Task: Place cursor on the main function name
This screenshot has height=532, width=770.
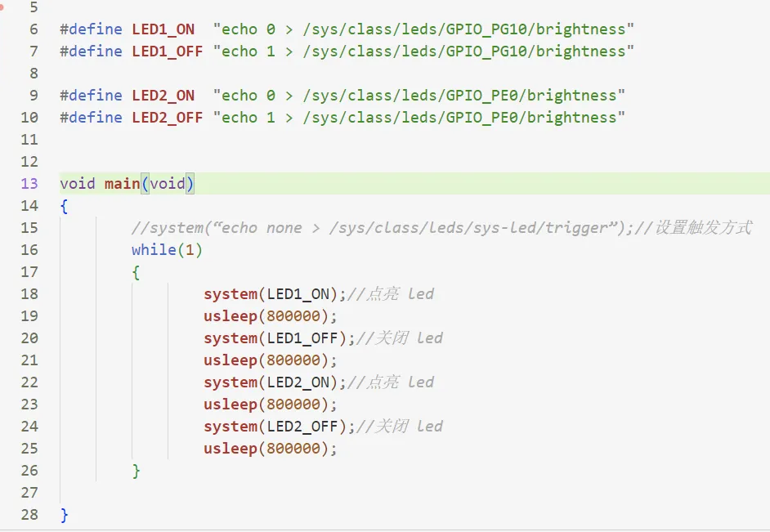Action: (122, 184)
